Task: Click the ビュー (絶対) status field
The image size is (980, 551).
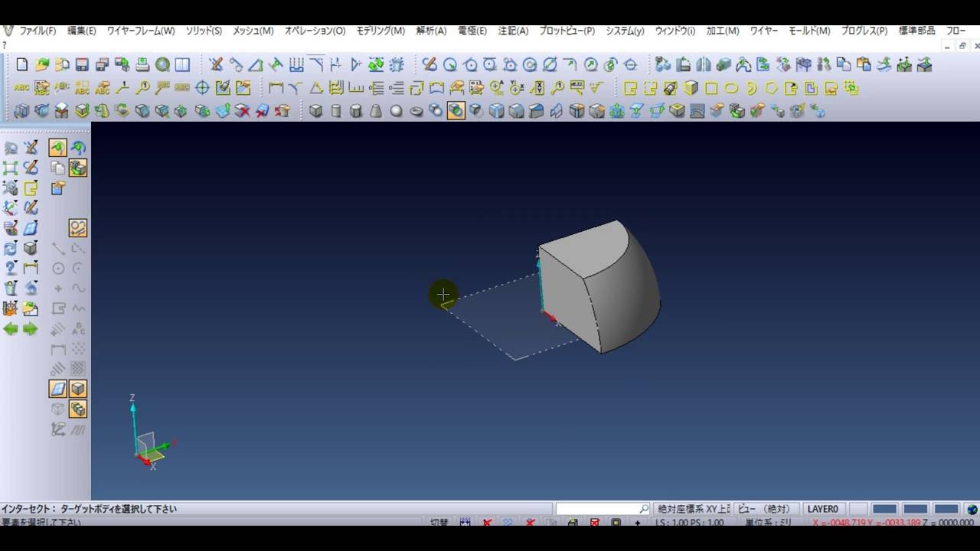Action: (x=766, y=509)
